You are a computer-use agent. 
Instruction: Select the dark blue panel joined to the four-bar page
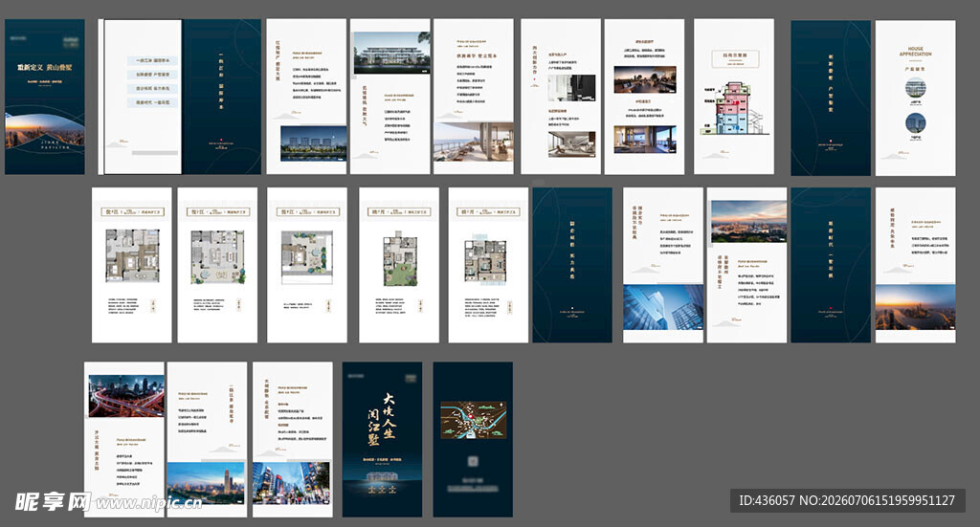tap(222, 97)
